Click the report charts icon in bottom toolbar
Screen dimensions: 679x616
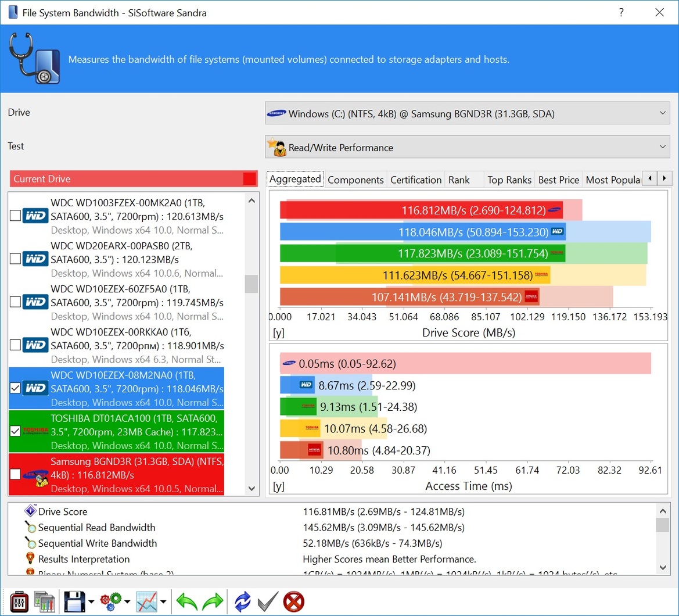45,601
